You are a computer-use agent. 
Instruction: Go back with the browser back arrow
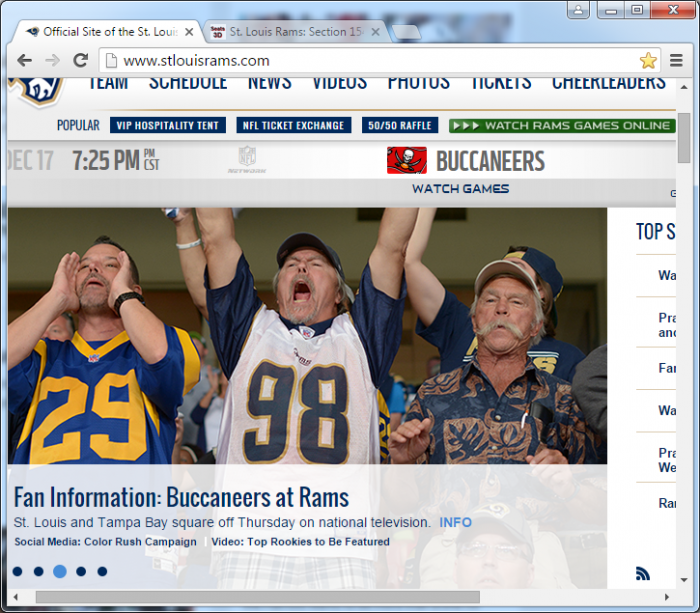[x=24, y=60]
